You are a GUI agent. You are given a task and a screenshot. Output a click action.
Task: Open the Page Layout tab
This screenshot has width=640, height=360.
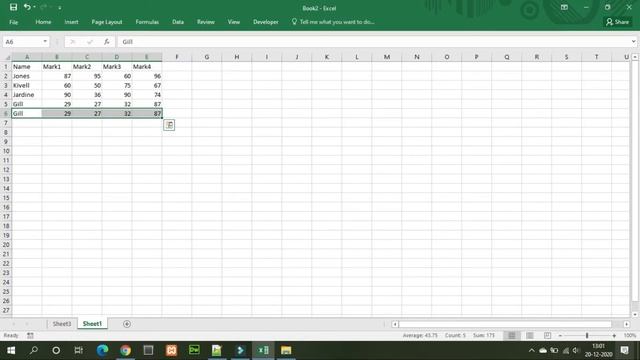[x=107, y=22]
